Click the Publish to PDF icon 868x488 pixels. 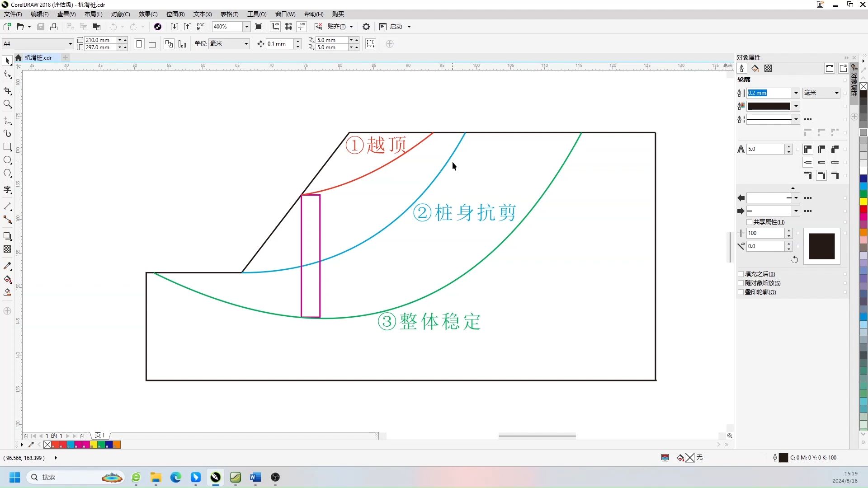point(201,27)
